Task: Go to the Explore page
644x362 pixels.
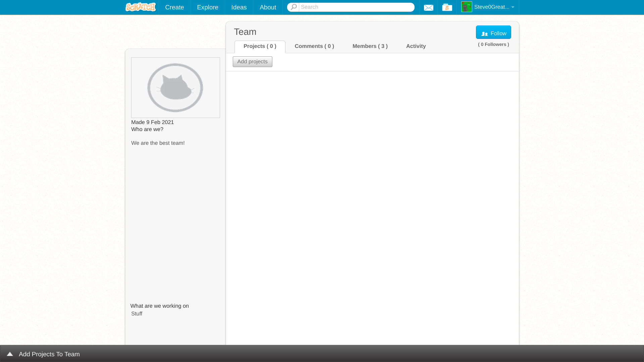Action: (207, 7)
